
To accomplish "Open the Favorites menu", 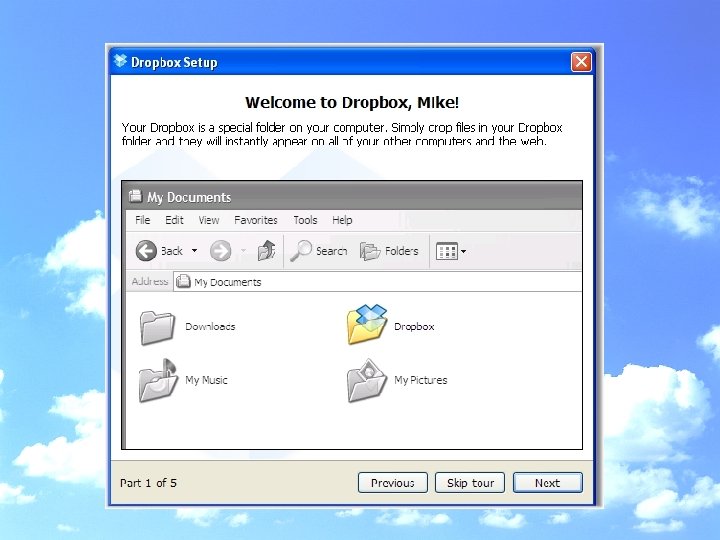I will coord(256,220).
